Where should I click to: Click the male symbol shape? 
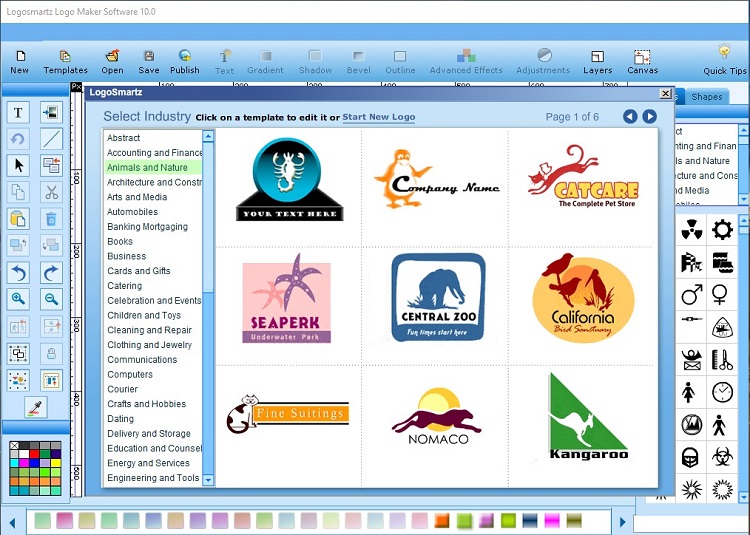point(692,295)
